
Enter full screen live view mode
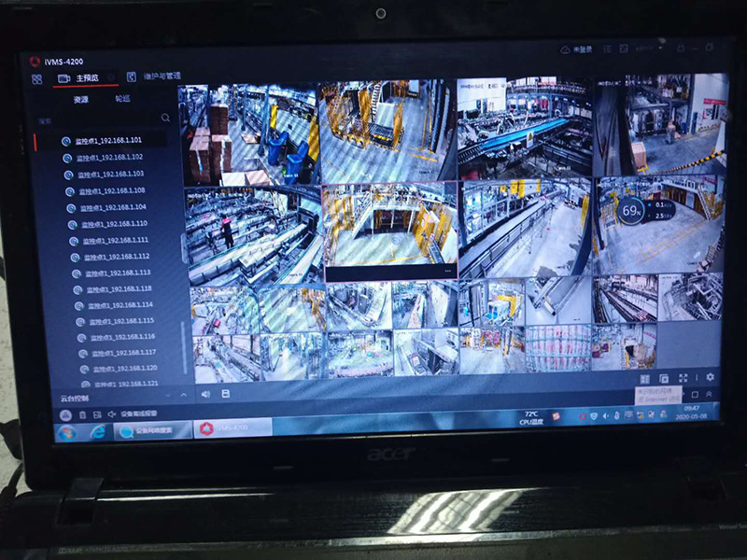(683, 378)
